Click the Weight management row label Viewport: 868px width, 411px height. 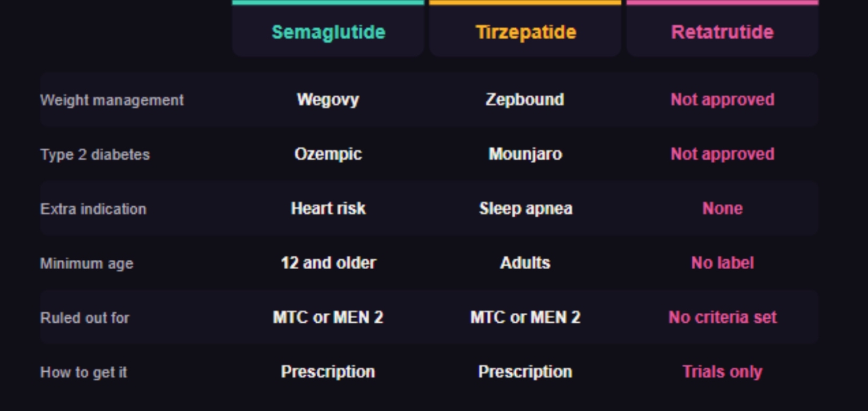[112, 100]
